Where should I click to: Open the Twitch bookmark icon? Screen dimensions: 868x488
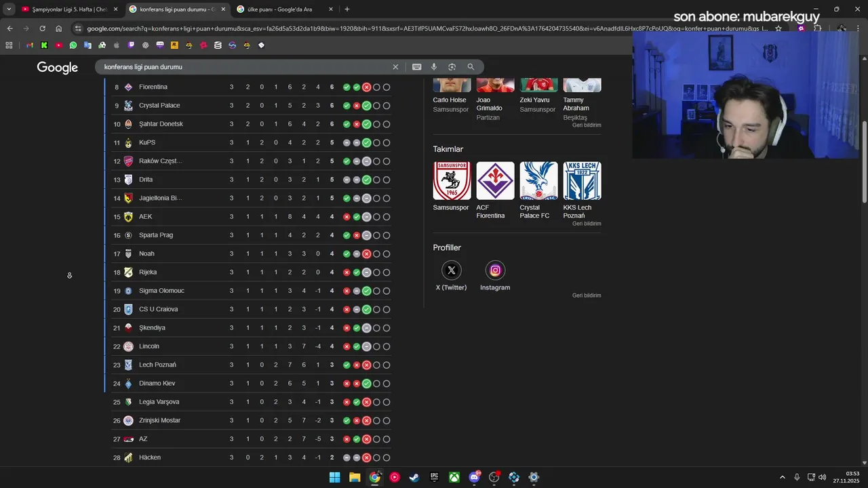pos(131,45)
